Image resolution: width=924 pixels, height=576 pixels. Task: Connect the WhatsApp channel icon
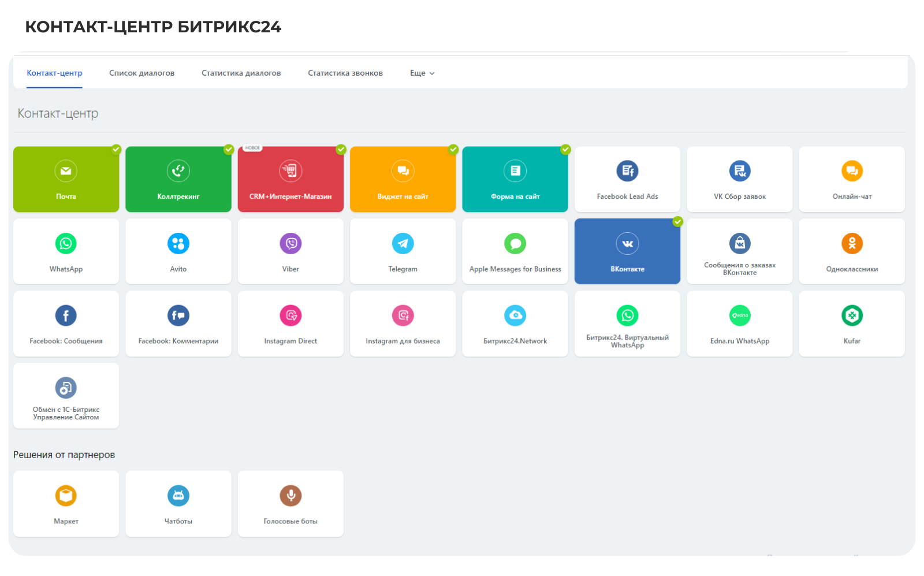[66, 243]
